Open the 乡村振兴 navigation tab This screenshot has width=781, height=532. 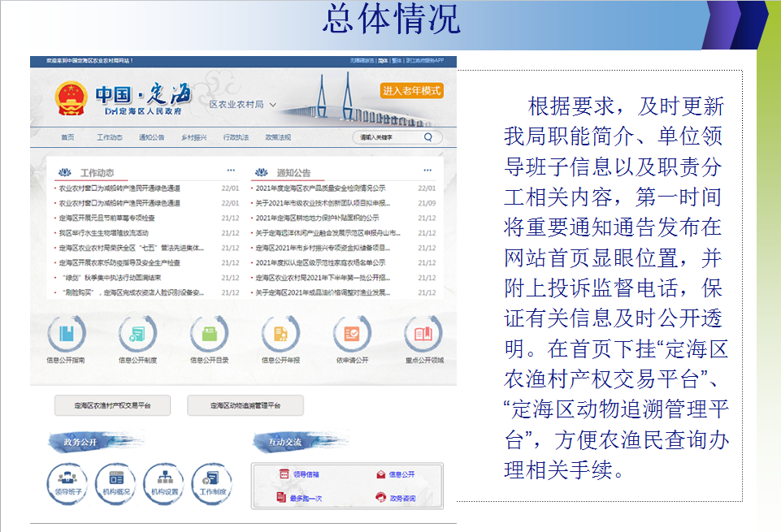click(193, 137)
